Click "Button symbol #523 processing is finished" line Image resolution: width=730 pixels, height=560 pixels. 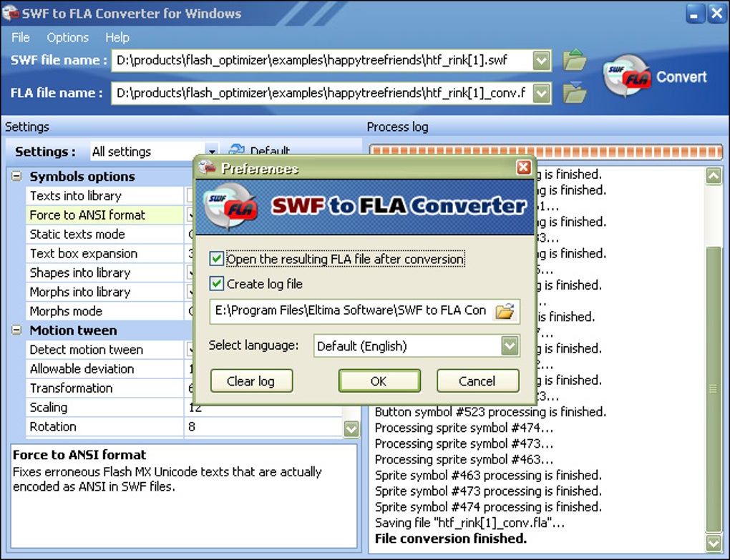tap(490, 412)
